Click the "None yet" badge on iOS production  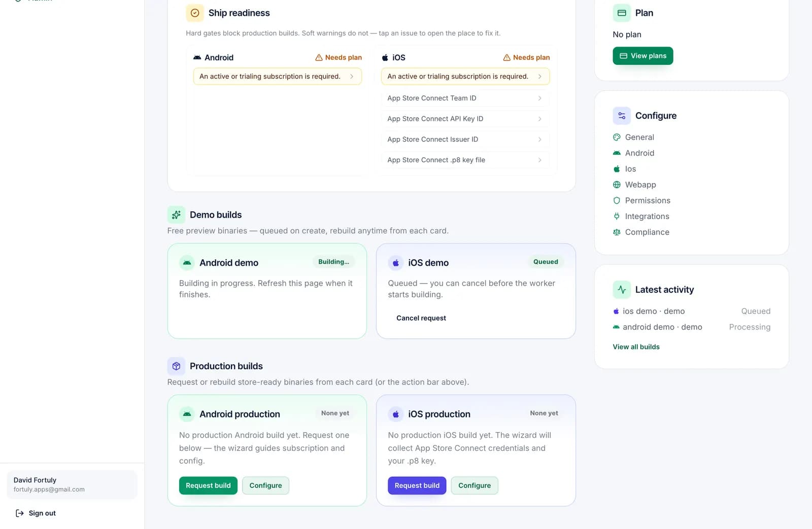(544, 413)
